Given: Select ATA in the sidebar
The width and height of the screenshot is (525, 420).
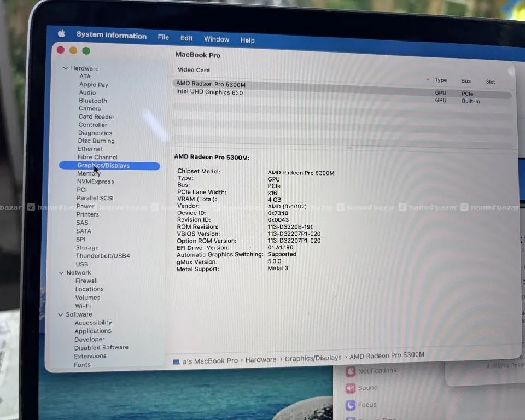Looking at the screenshot, I should (x=85, y=77).
